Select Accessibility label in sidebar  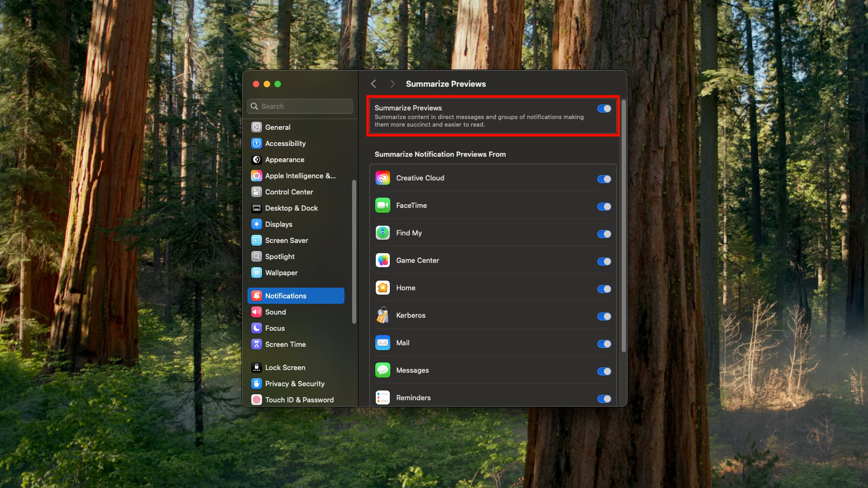coord(285,143)
